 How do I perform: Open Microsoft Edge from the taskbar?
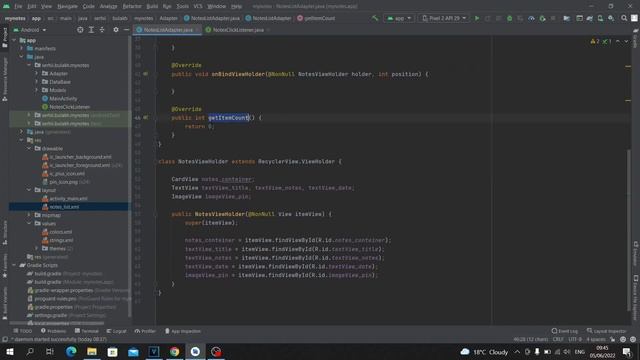tap(71, 351)
